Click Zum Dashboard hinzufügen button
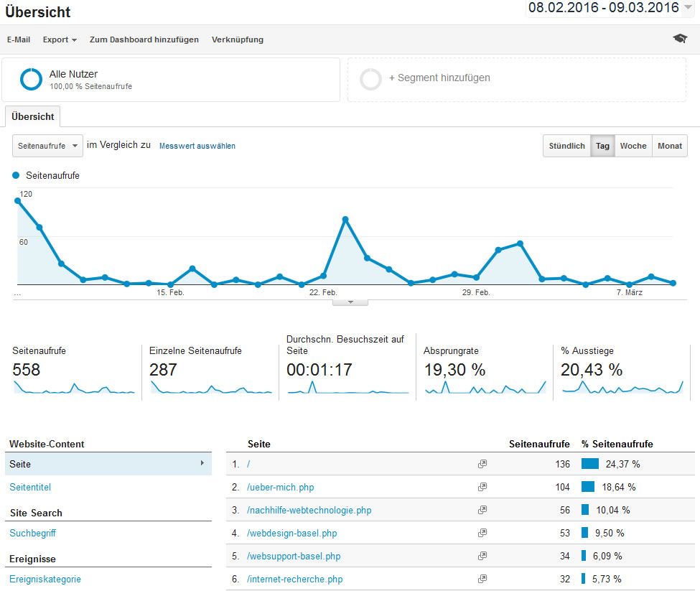The height and width of the screenshot is (591, 700). (144, 39)
